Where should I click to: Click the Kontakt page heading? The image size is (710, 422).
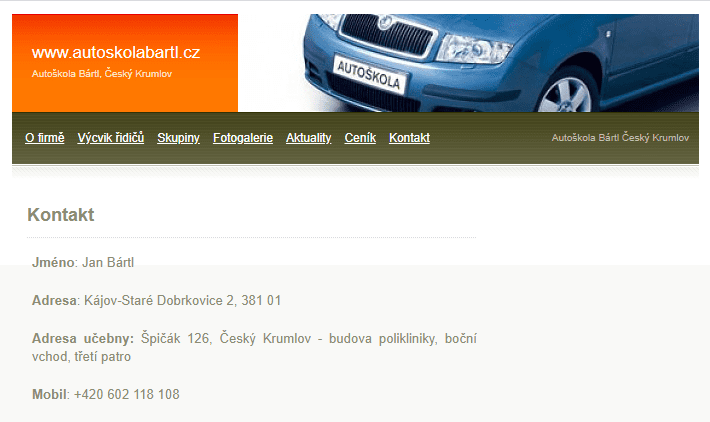coord(61,215)
